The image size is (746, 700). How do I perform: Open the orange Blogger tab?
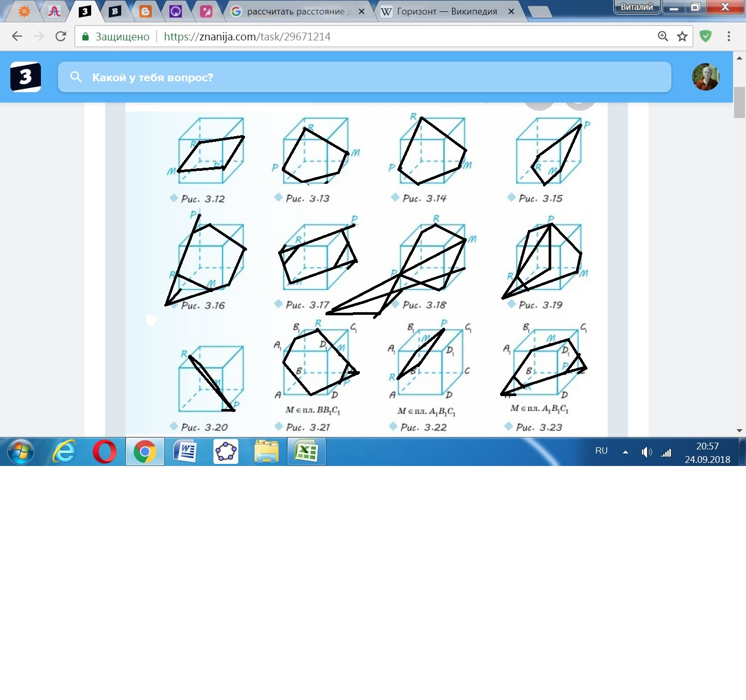pos(146,11)
